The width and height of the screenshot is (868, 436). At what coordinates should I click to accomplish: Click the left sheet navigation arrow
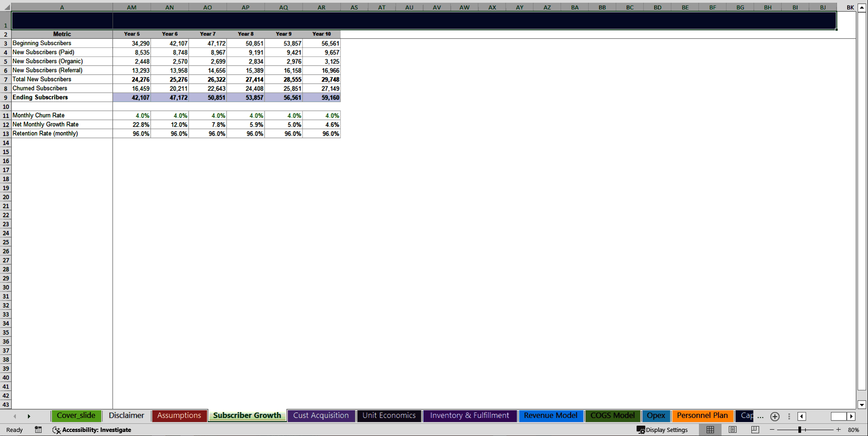point(14,416)
